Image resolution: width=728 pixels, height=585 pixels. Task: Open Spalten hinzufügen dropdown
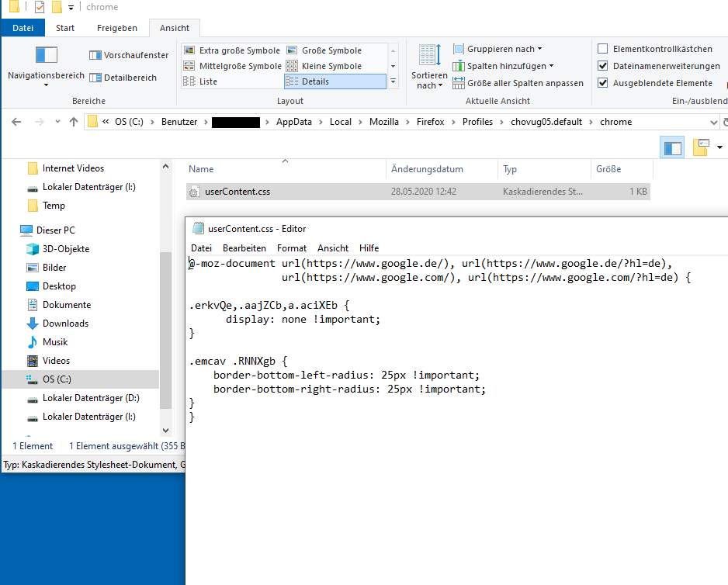[x=503, y=66]
